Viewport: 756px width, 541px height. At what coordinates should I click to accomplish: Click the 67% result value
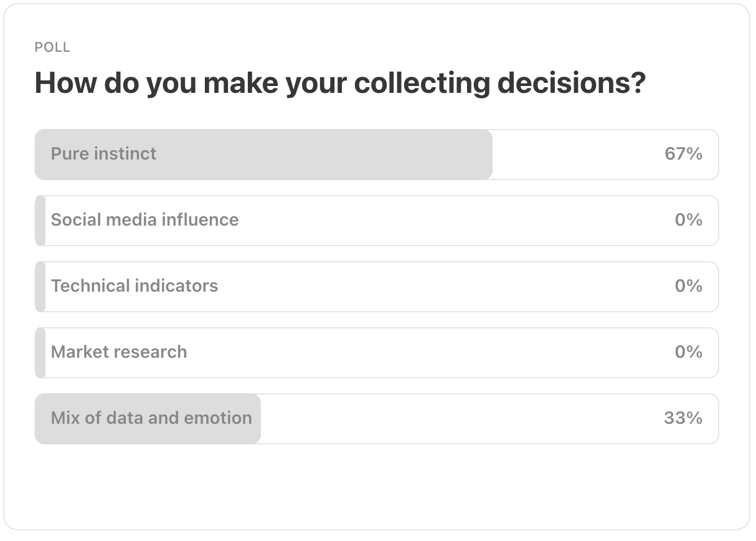[683, 154]
